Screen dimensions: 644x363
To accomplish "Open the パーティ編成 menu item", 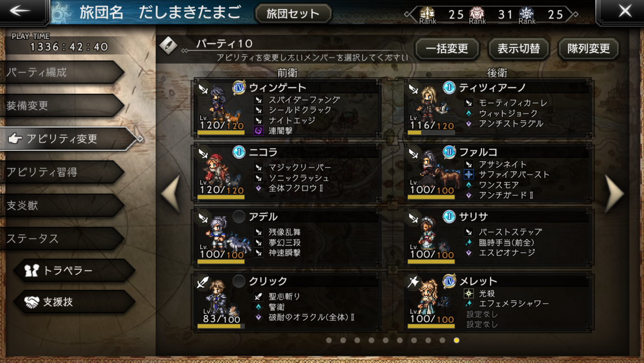I will pos(62,72).
